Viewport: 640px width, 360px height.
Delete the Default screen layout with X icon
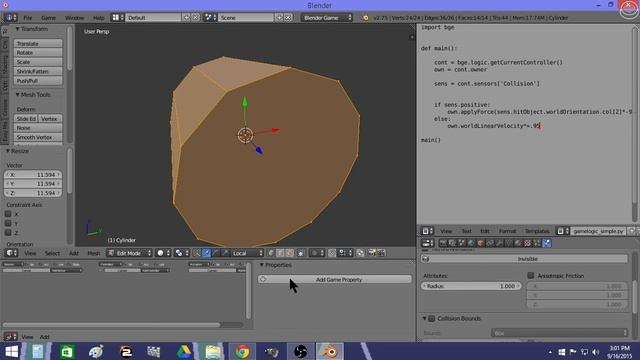click(x=196, y=18)
